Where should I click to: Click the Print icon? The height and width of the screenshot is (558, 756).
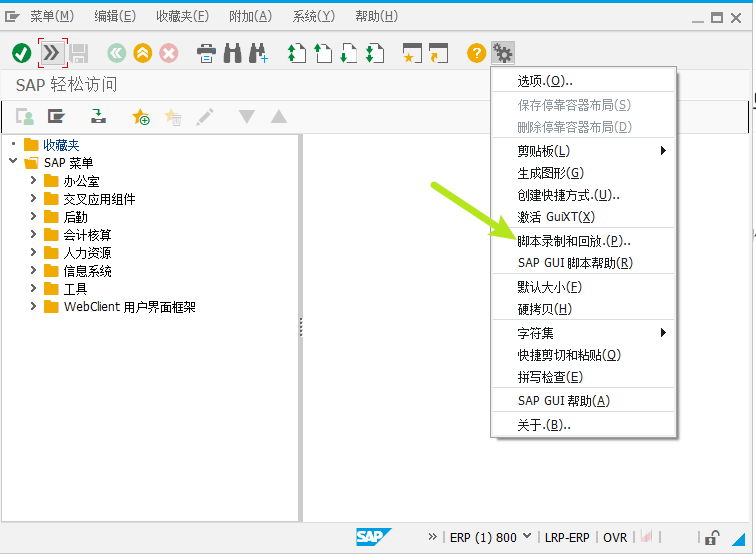[x=206, y=53]
